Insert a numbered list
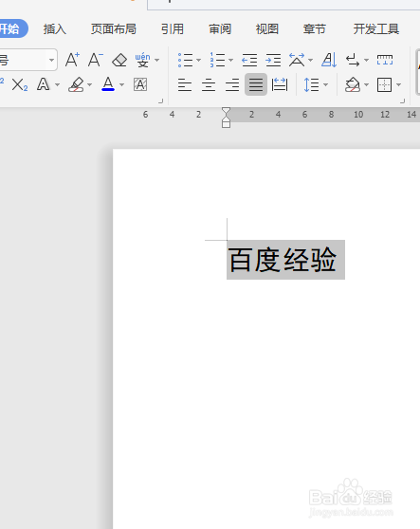Image resolution: width=420 pixels, height=529 pixels. coord(217,60)
